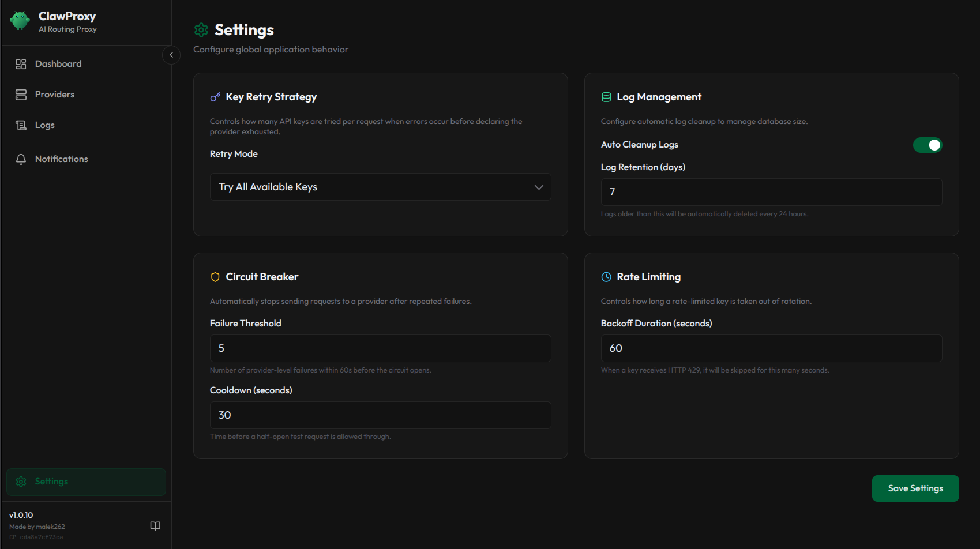Click the 'Key Retry Strategy' card title
Image resolution: width=980 pixels, height=549 pixels.
pyautogui.click(x=271, y=97)
